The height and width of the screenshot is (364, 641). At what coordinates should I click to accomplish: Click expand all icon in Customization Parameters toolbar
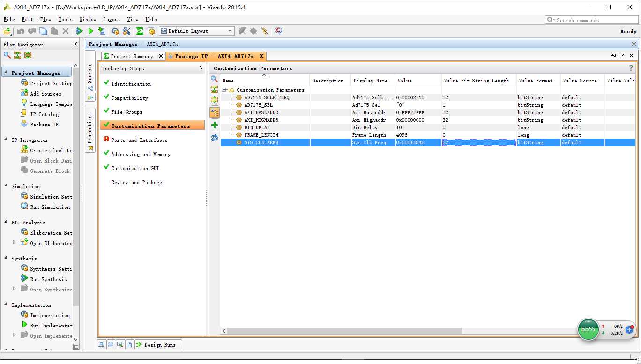[214, 100]
